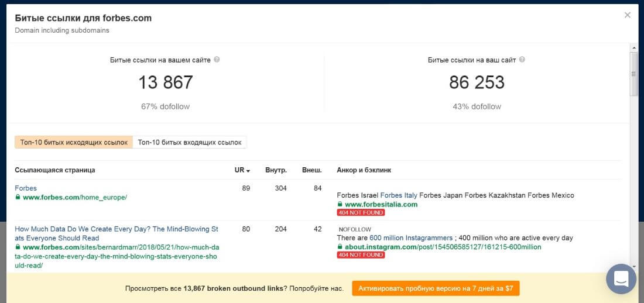Click UR value 89 in Forbes row

pos(246,188)
